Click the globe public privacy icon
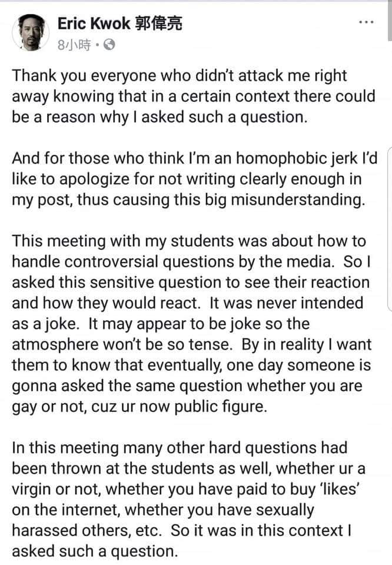This screenshot has height=565, width=392. pos(109,45)
